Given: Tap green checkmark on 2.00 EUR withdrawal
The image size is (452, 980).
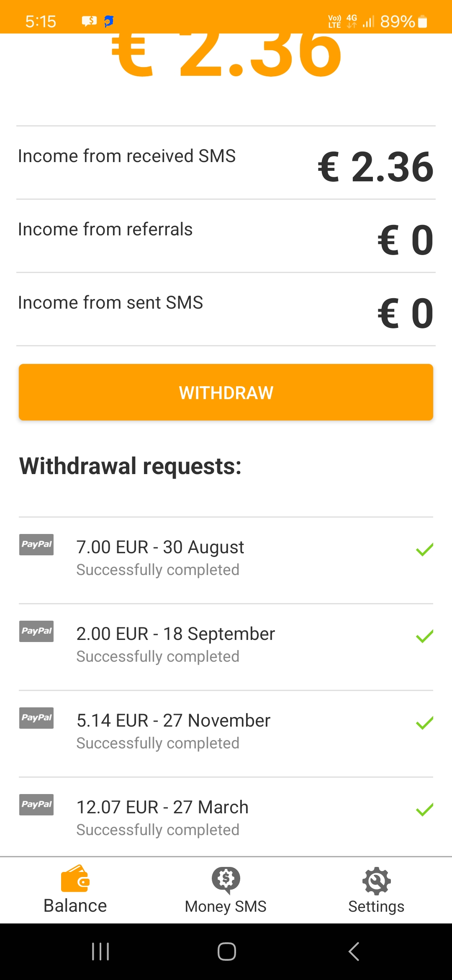Looking at the screenshot, I should [x=424, y=636].
